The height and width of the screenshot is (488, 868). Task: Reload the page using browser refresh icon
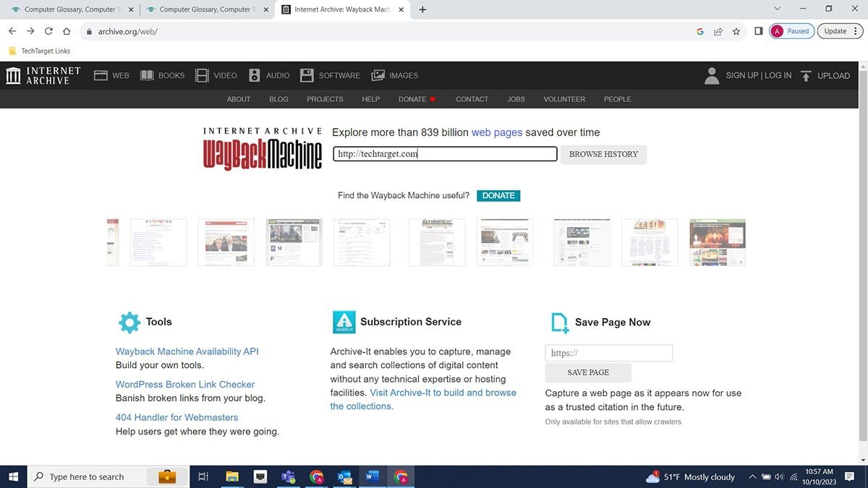pos(48,31)
